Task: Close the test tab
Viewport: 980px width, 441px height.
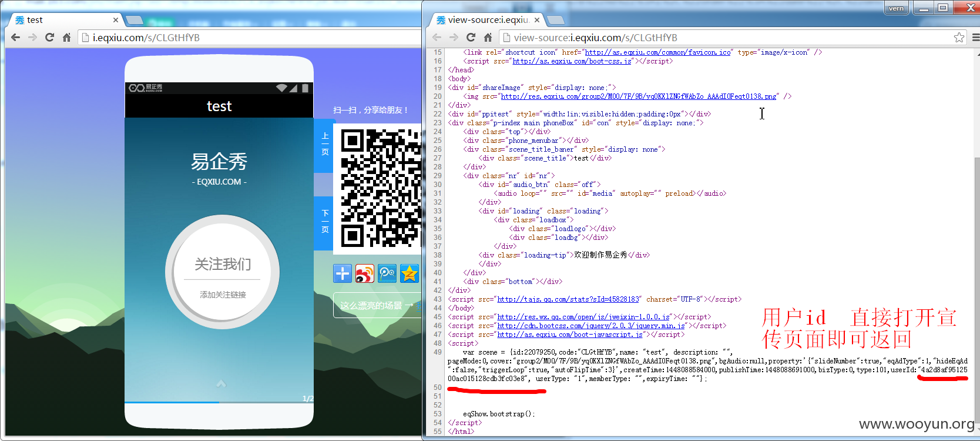Action: click(115, 20)
